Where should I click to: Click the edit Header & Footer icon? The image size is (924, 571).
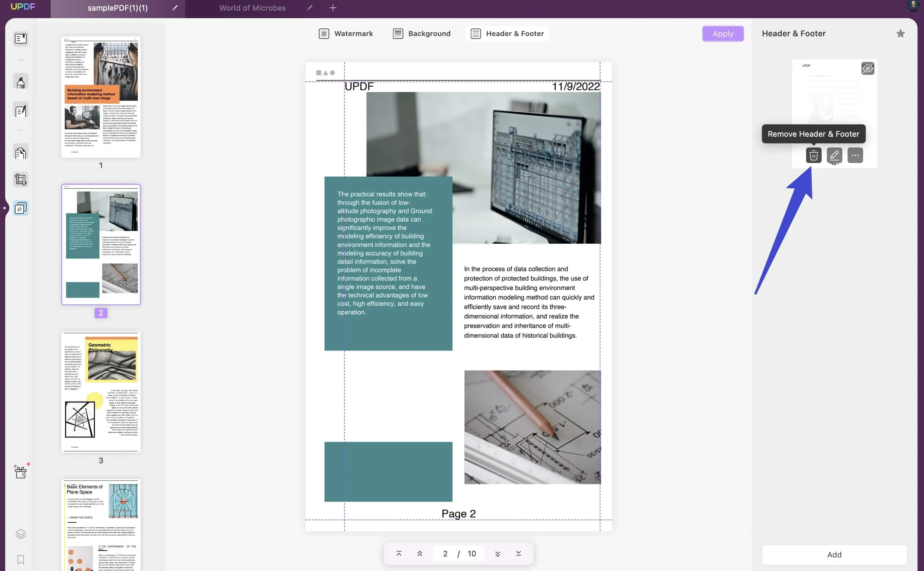tap(834, 155)
